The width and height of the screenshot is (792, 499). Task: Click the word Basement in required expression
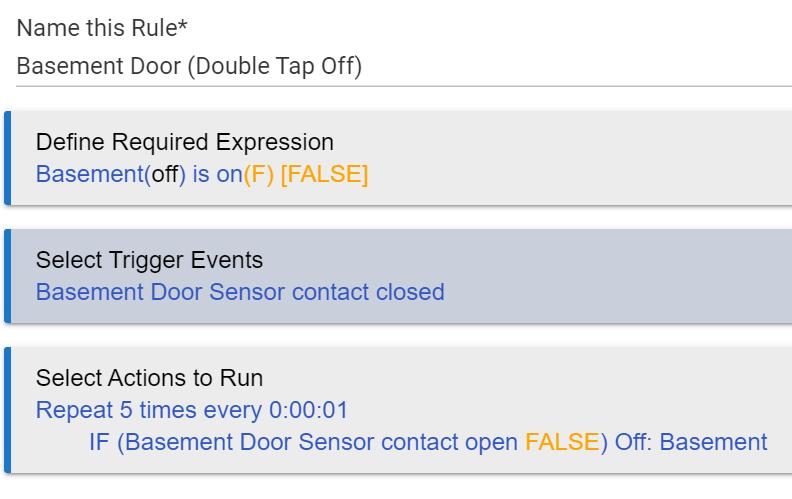(x=90, y=174)
